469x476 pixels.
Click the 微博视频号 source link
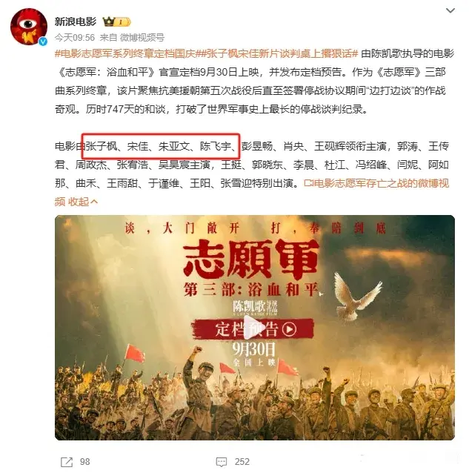tap(142, 38)
